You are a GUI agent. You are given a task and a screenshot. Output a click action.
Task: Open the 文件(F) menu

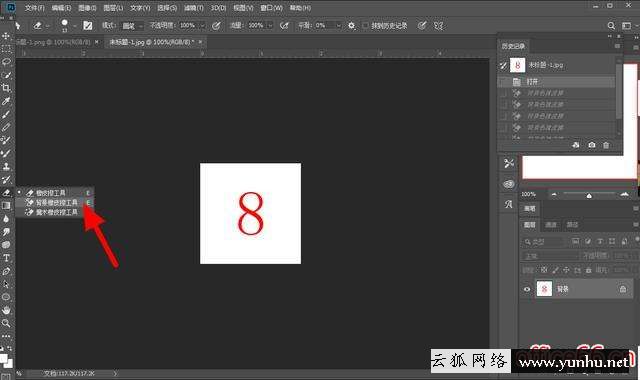point(34,8)
